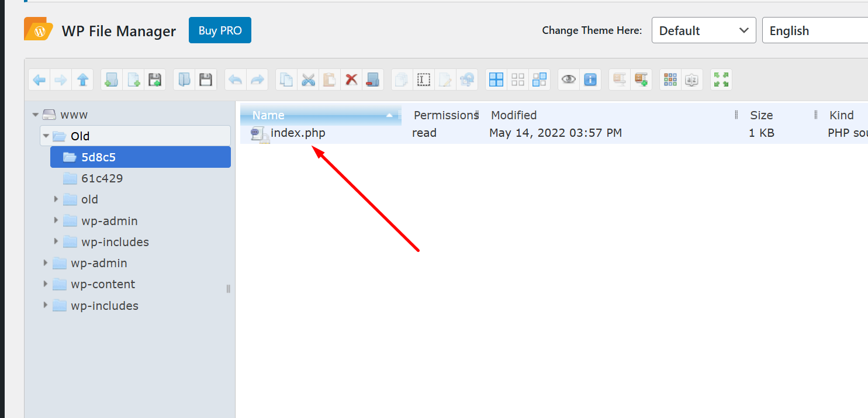The width and height of the screenshot is (868, 418).
Task: Delete using the red X icon
Action: [351, 80]
